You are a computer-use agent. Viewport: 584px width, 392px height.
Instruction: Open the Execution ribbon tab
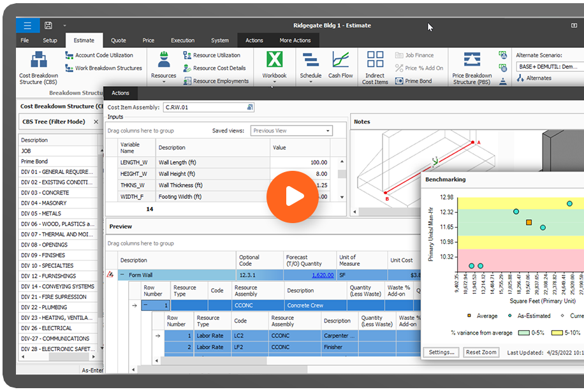tap(182, 40)
